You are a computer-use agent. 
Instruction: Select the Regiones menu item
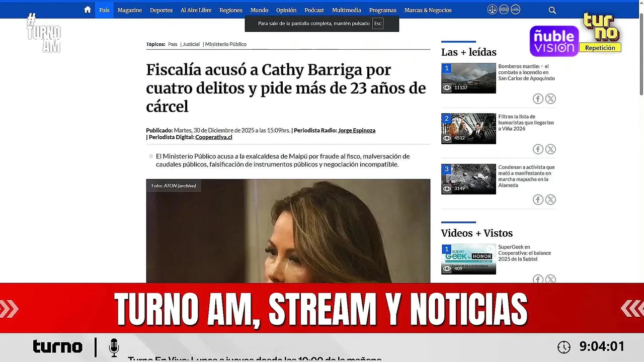(x=230, y=10)
